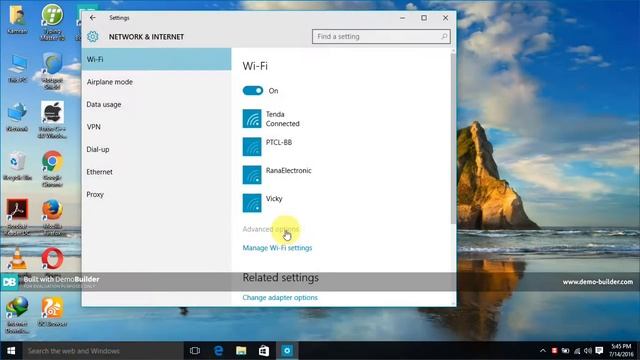
Task: Open Google Chrome desktop shortcut
Action: [x=52, y=169]
